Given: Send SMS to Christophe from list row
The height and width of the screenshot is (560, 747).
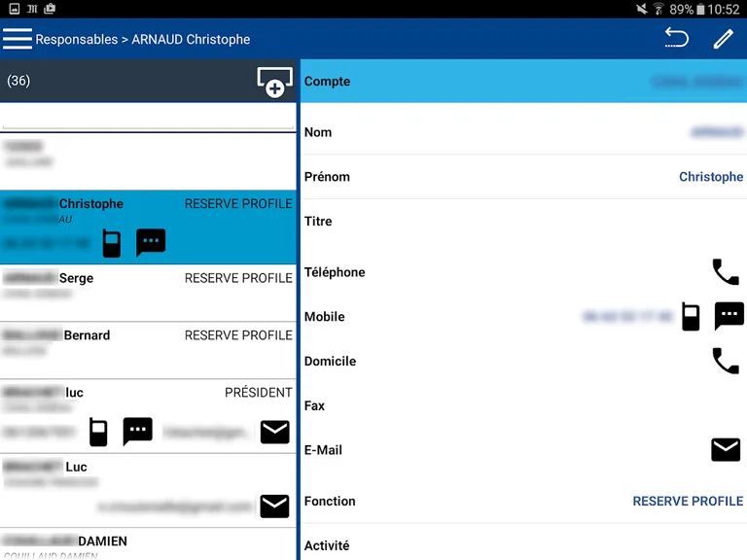Looking at the screenshot, I should (x=151, y=242).
